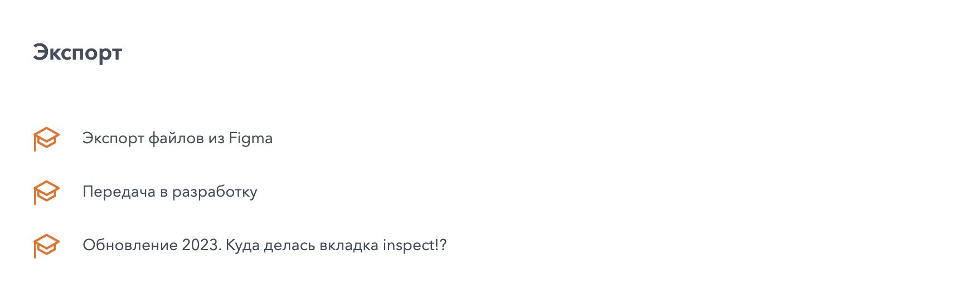Open the Обновление 2023 lesson link
Screen dimensions: 980x283
click(x=264, y=245)
